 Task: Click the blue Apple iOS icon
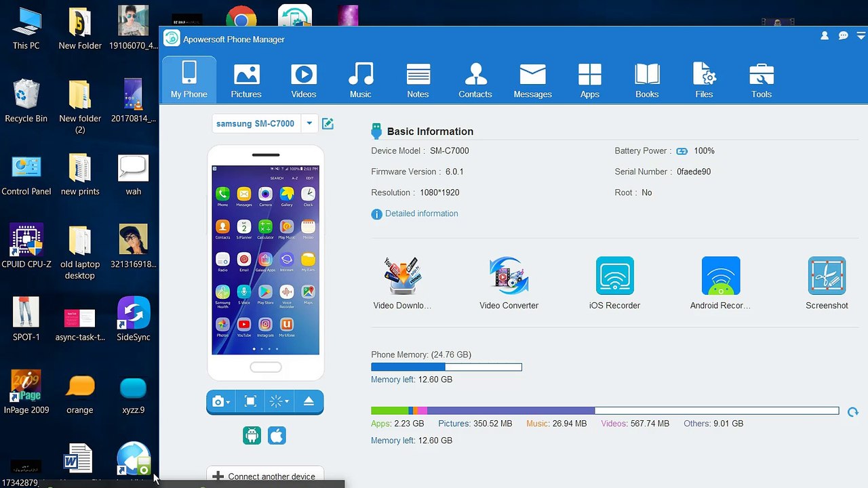point(277,435)
